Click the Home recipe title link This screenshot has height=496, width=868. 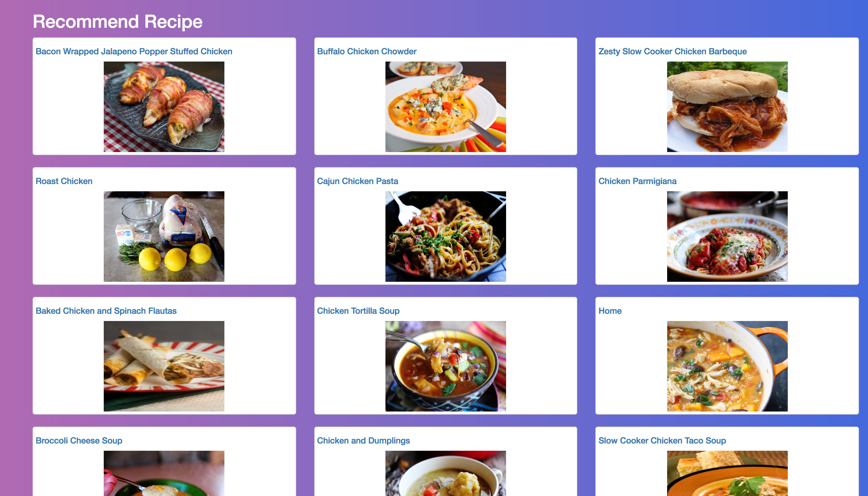click(610, 311)
